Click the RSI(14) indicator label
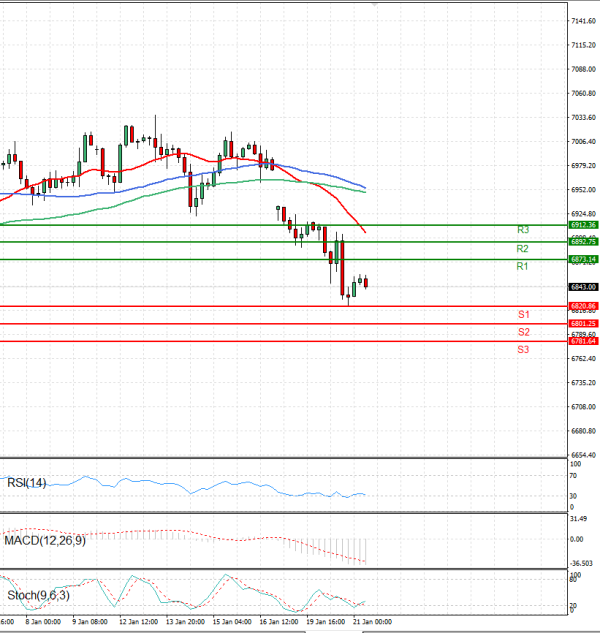 coord(26,483)
